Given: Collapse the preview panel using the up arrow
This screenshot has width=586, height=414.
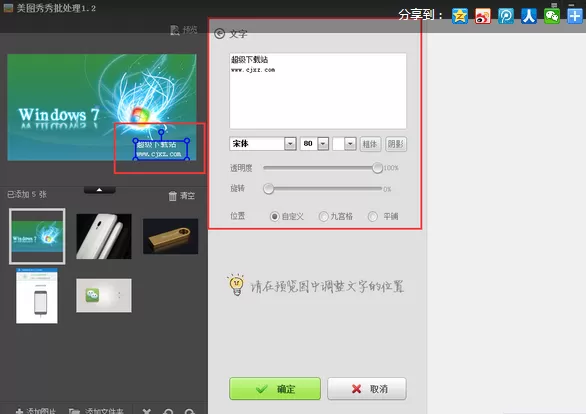Looking at the screenshot, I should point(99,190).
